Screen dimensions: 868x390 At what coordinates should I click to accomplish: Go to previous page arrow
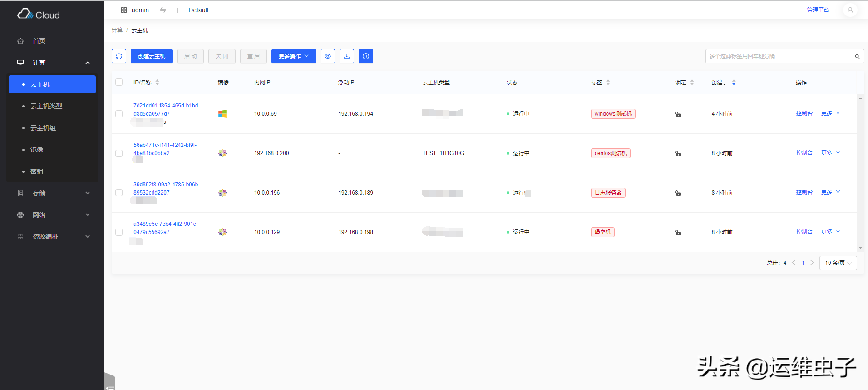[794, 263]
